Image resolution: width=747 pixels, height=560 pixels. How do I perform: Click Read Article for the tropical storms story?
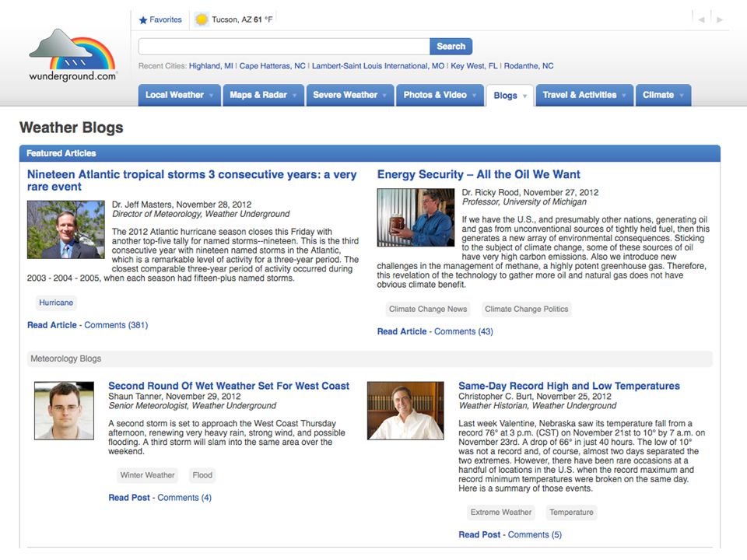click(51, 325)
